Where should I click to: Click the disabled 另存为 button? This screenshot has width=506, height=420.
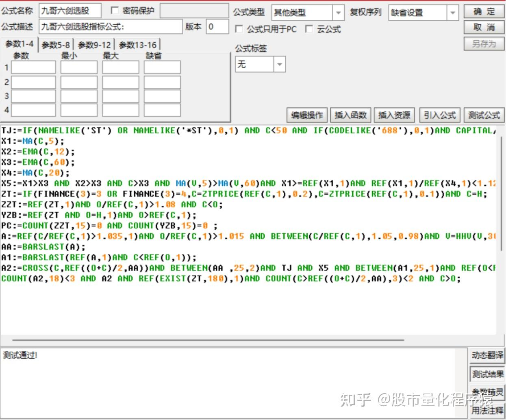pos(484,44)
